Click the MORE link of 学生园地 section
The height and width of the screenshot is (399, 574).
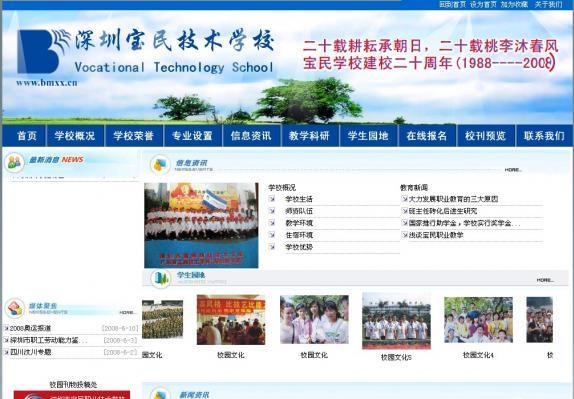[x=545, y=280]
